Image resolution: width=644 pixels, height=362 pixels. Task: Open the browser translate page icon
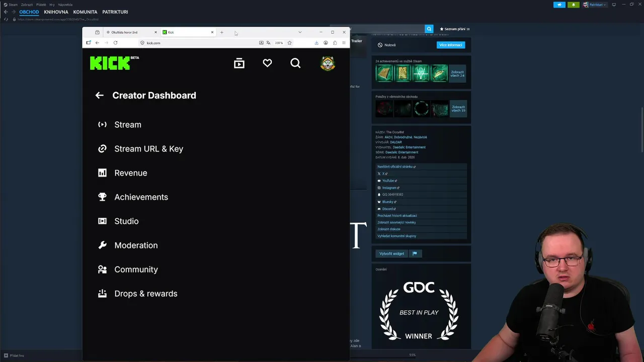(x=268, y=43)
